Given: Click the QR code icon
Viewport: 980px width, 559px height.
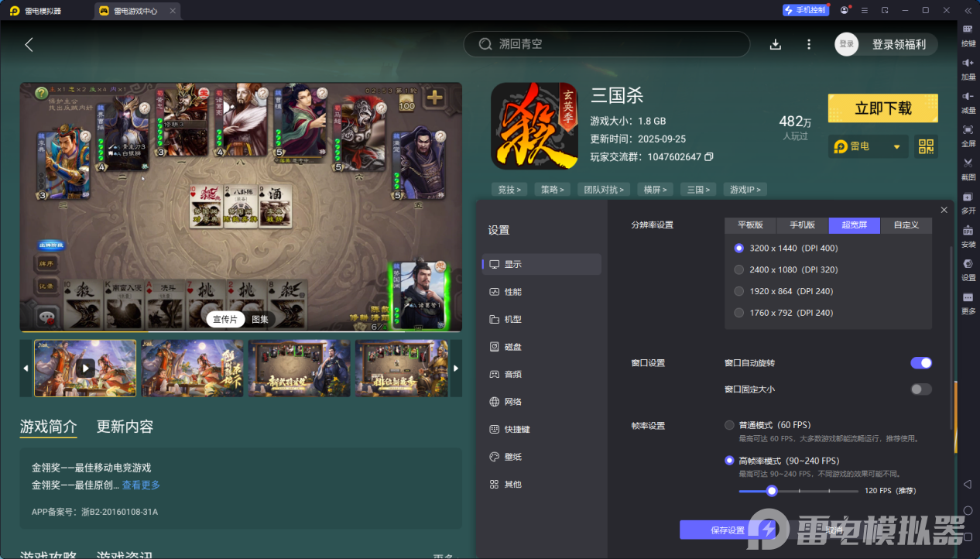Looking at the screenshot, I should pyautogui.click(x=926, y=146).
